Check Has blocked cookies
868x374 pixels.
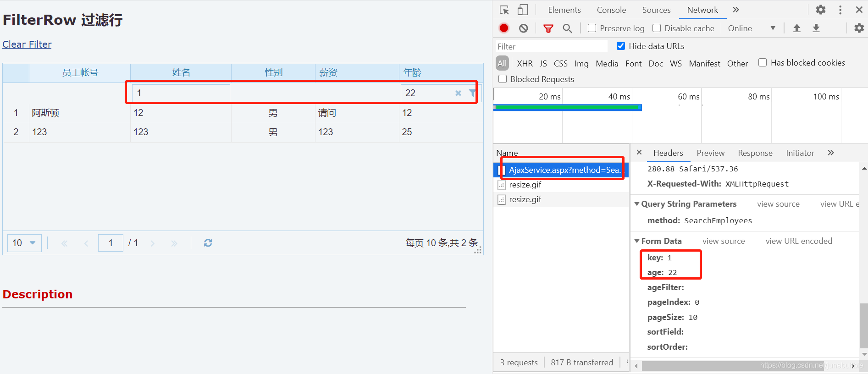point(763,62)
